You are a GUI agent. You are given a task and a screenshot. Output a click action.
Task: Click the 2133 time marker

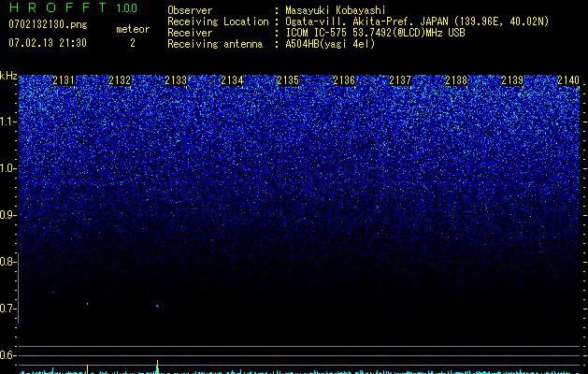(x=176, y=80)
